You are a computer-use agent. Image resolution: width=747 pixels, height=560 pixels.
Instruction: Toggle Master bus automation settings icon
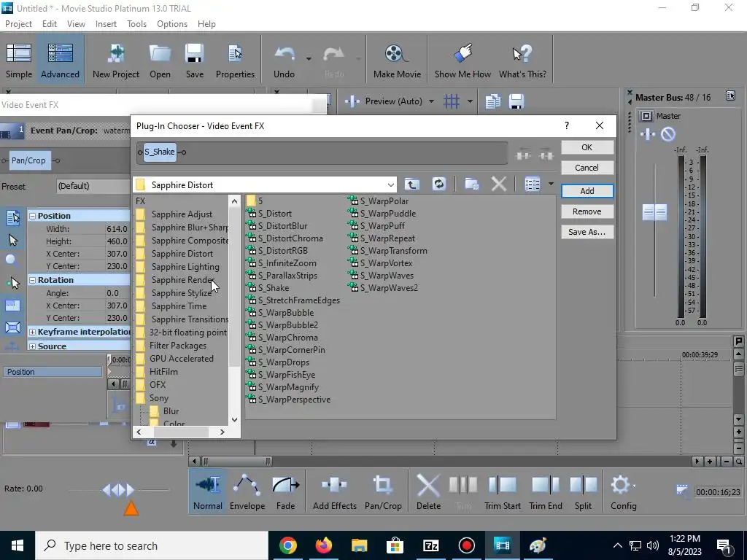pos(648,135)
